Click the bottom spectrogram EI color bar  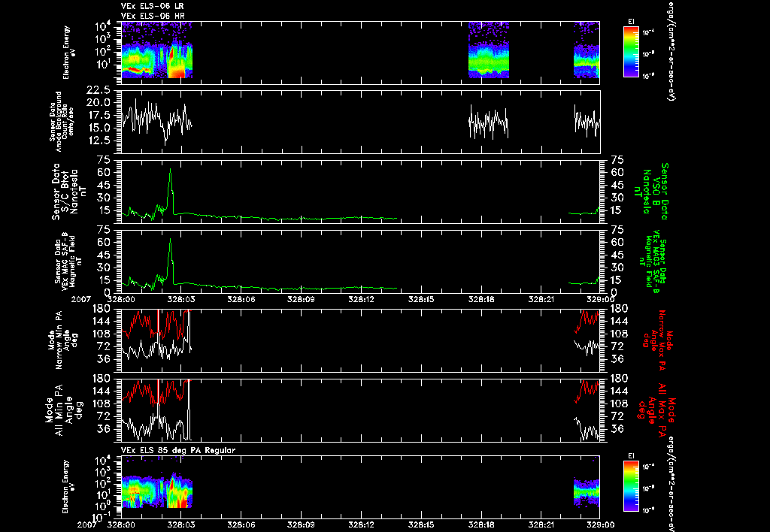click(631, 486)
